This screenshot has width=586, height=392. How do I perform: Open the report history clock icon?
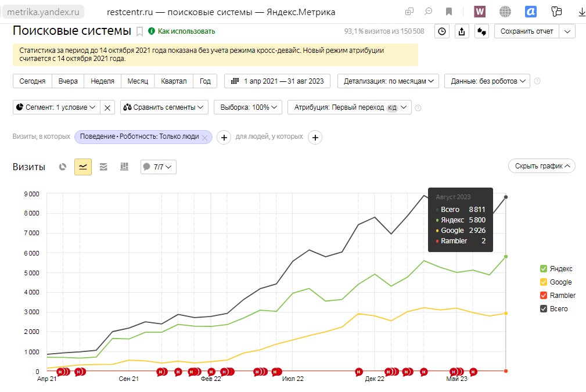(x=442, y=31)
